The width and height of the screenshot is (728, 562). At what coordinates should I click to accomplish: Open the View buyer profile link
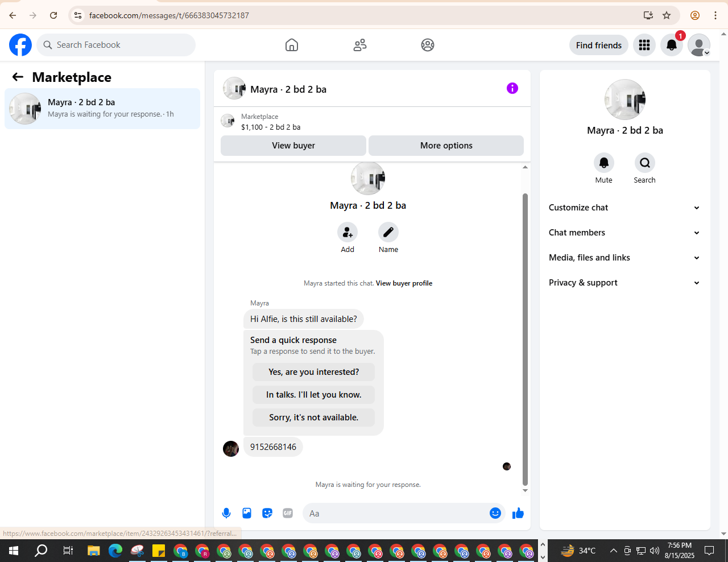tap(404, 283)
